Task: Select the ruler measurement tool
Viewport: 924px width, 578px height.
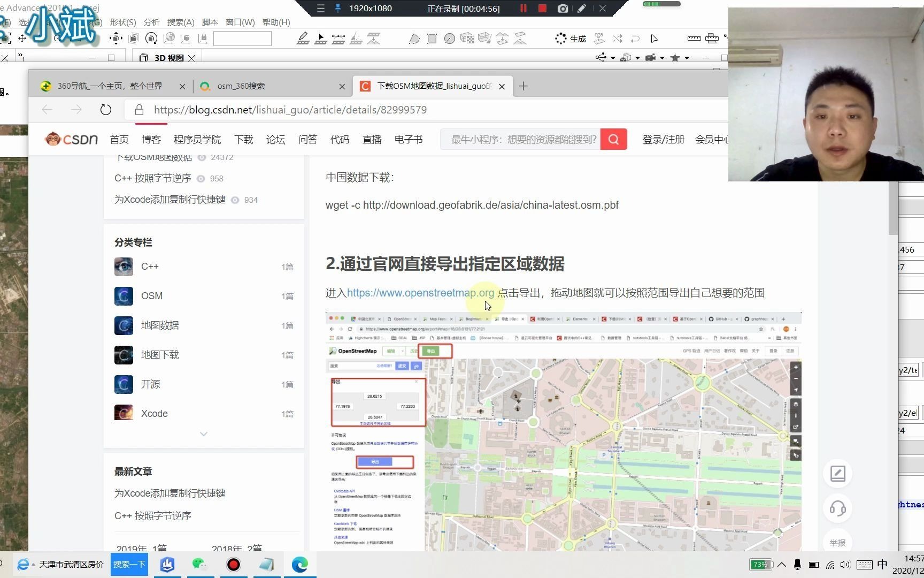Action: pos(694,39)
